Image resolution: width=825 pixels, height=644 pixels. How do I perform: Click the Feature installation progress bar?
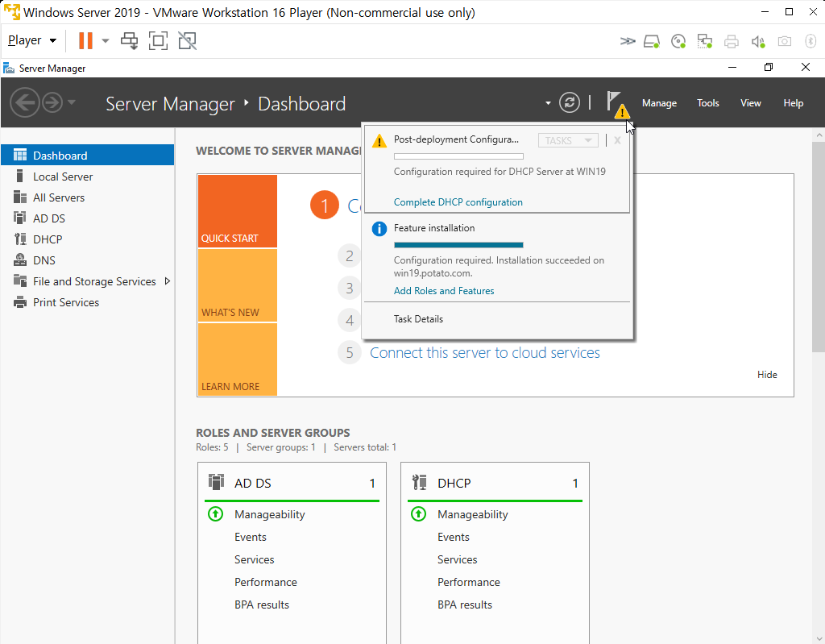pos(458,245)
